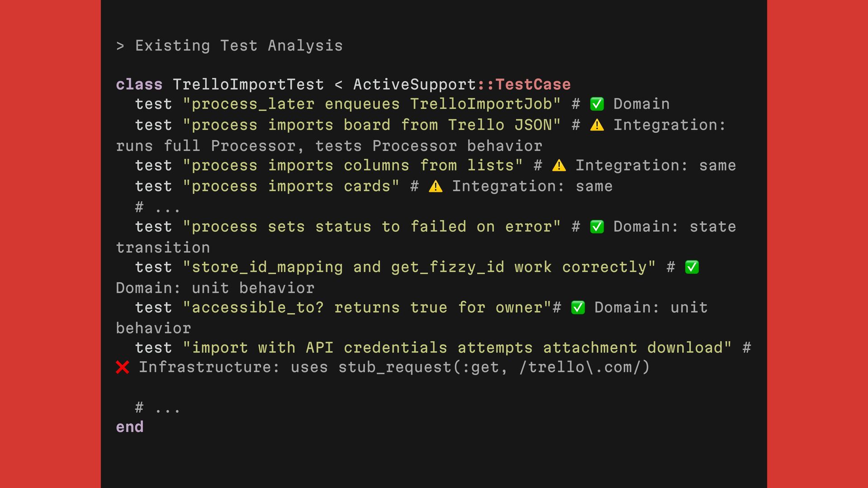Click the "Existing Test Analysis" heading

coord(239,46)
